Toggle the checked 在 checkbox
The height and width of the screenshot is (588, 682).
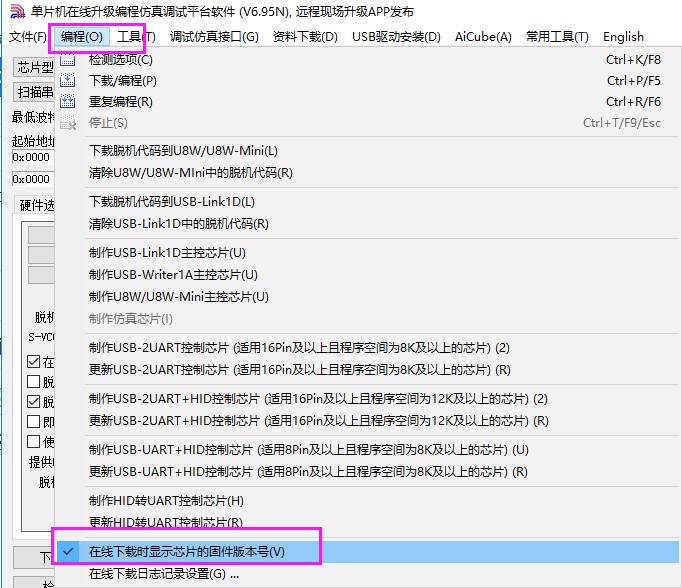click(33, 361)
